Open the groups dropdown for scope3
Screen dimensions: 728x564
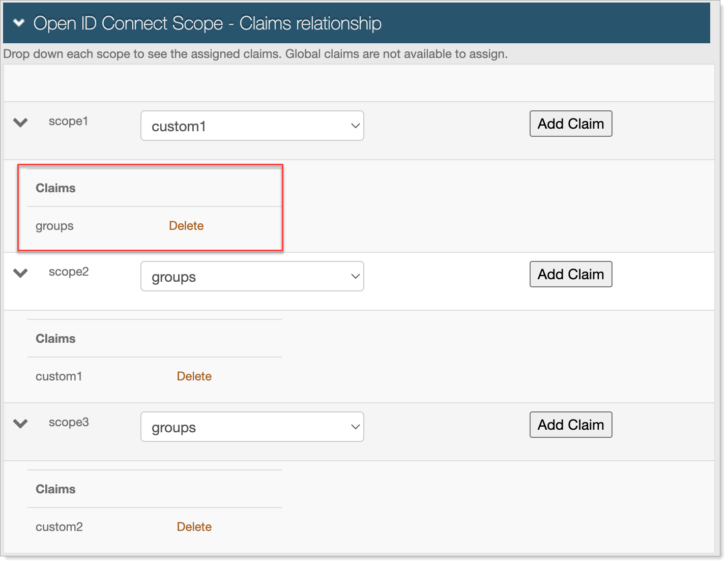[x=252, y=427]
